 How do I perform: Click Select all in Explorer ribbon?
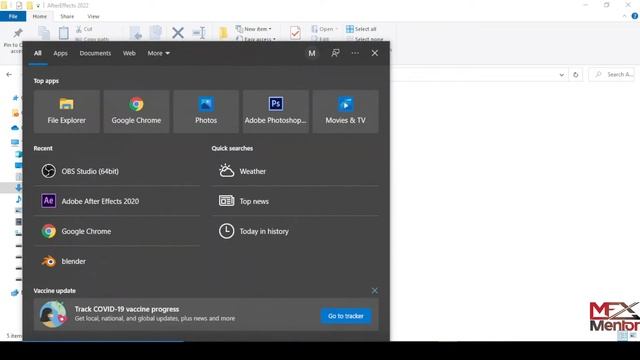[361, 29]
